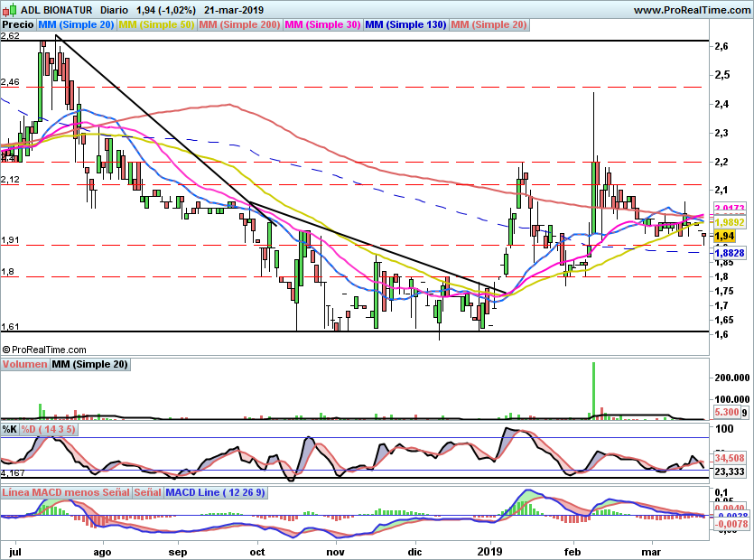
Task: Select the 5.300 volume value tag
Action: (726, 413)
